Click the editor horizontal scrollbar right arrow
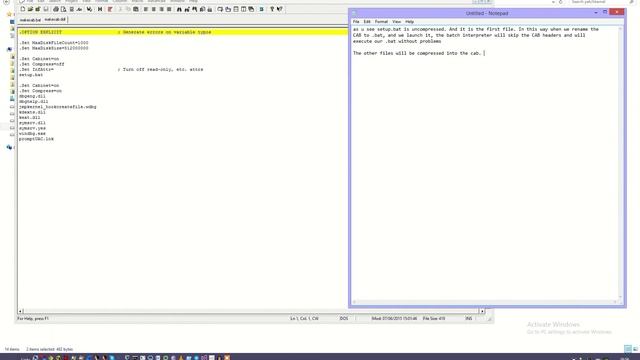 coord(482,311)
